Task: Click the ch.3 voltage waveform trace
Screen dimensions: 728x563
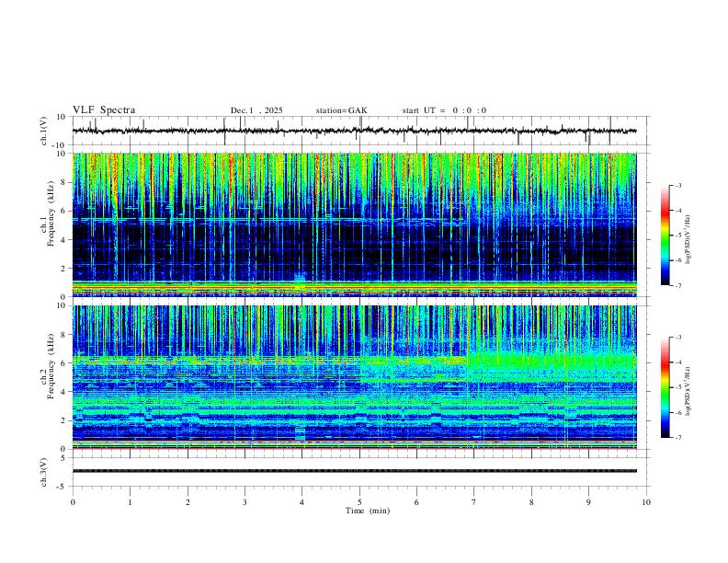Action: (354, 471)
